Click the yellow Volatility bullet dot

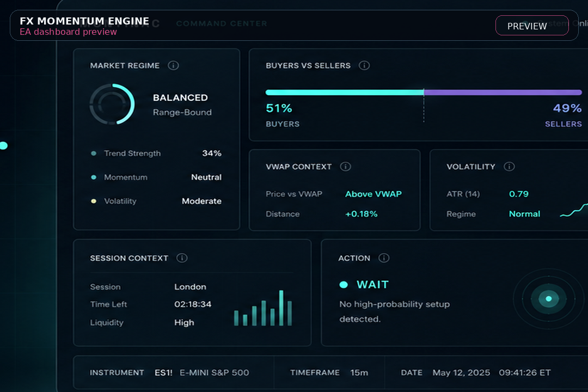coord(94,201)
